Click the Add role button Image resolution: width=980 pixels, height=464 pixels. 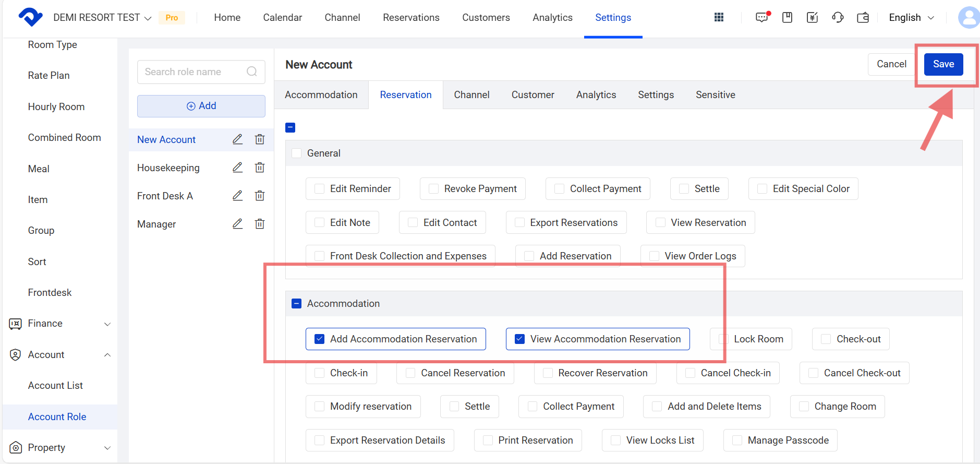click(201, 106)
